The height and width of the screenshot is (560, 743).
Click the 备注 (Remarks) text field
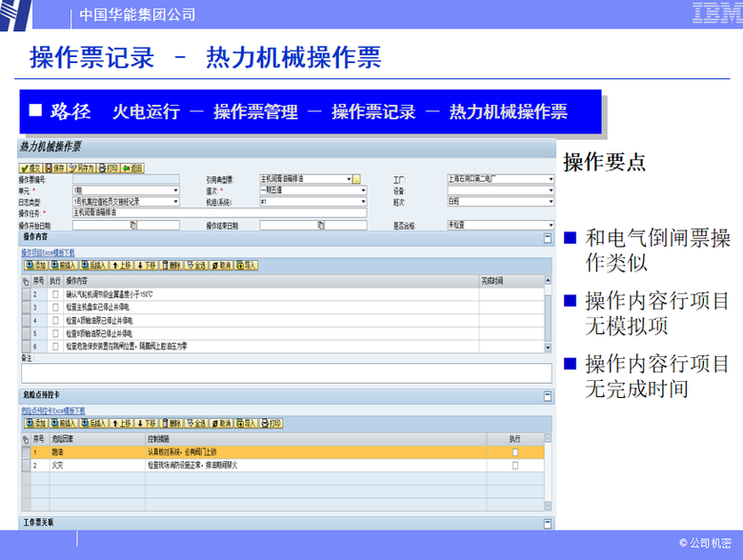[286, 373]
